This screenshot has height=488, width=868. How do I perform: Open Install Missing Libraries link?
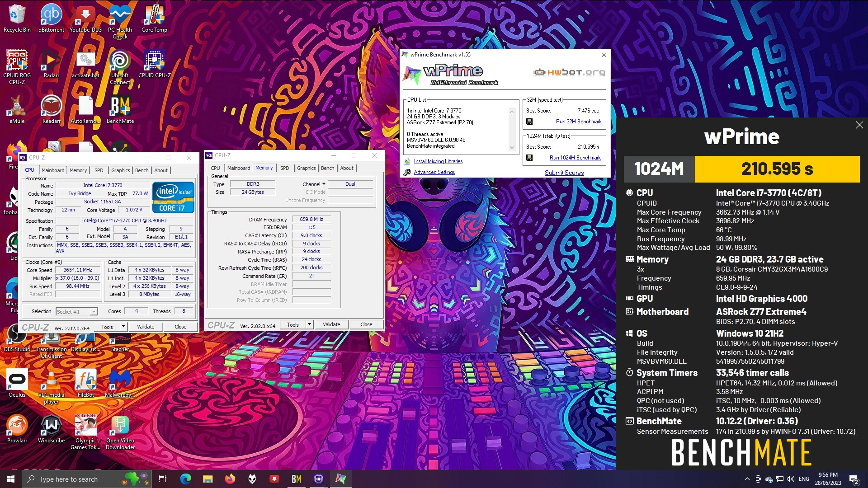click(438, 161)
